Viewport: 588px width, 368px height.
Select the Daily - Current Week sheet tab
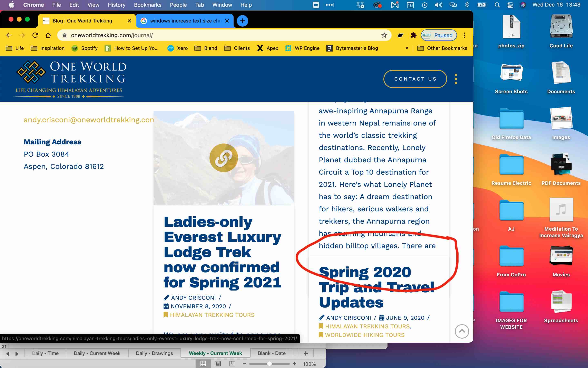point(97,353)
